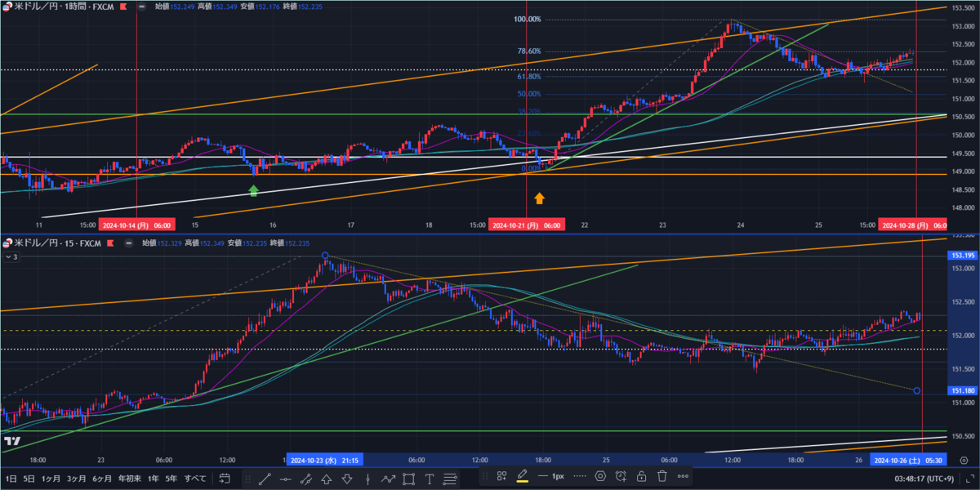Click the 61.80% Fibonacci level label
The height and width of the screenshot is (490, 980).
529,76
